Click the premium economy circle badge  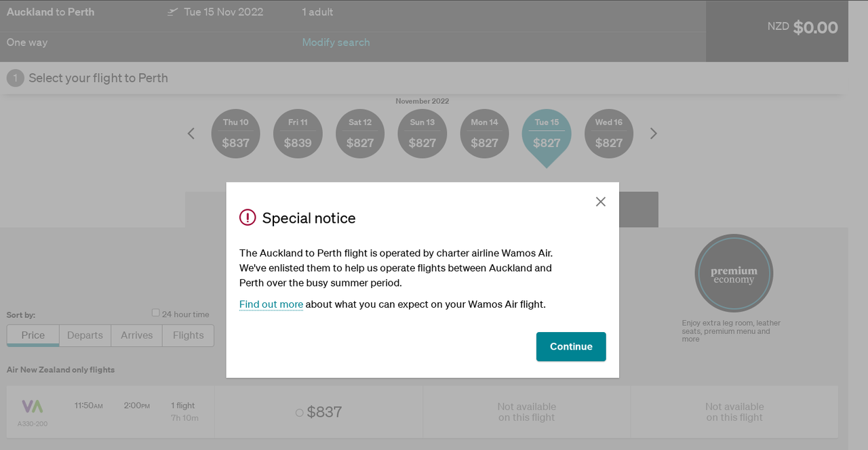(734, 274)
